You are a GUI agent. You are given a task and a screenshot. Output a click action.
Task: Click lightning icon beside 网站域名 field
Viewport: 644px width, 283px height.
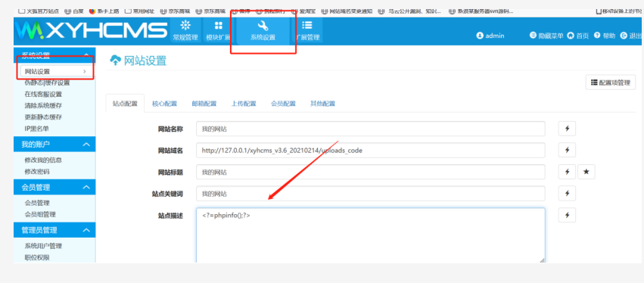pos(568,151)
